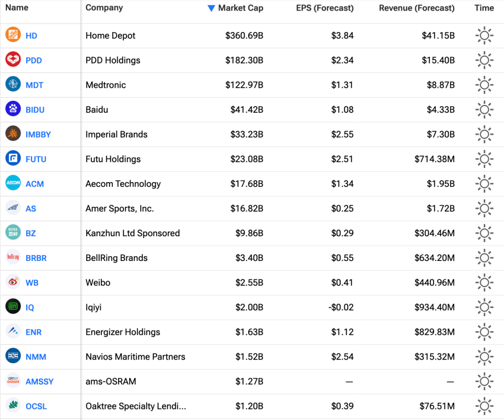The width and height of the screenshot is (504, 420).
Task: Click the Weibo logo icon
Action: [13, 282]
